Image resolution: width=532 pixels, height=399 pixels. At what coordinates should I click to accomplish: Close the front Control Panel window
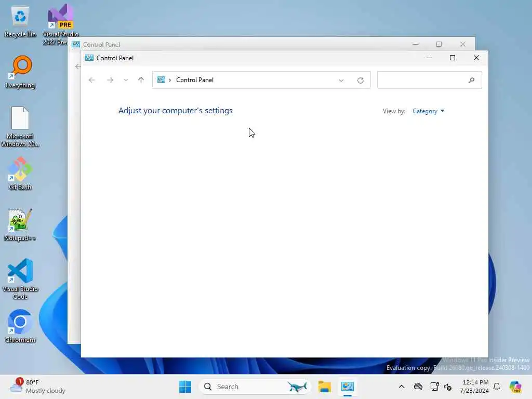click(x=476, y=58)
